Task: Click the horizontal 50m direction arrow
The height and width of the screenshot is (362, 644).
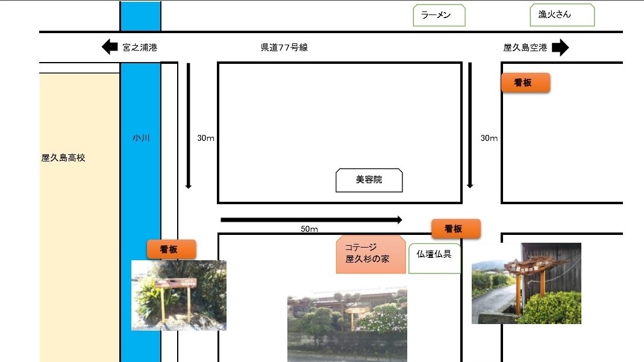Action: click(311, 220)
